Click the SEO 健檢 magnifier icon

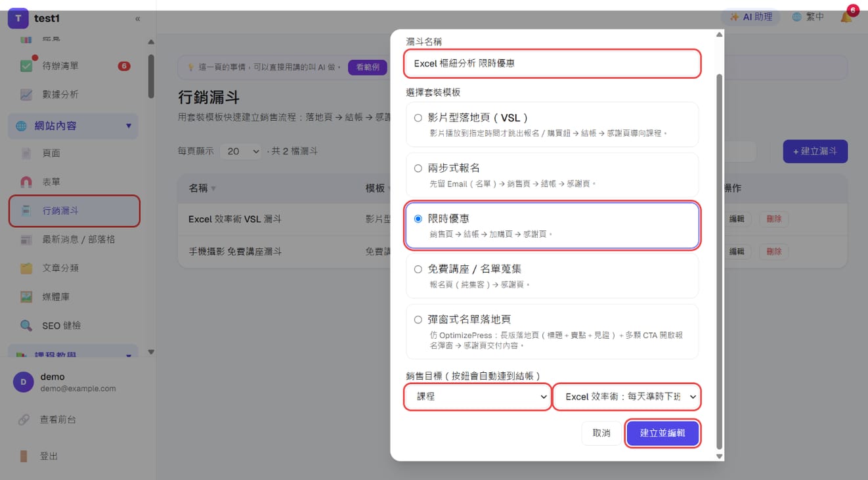click(26, 326)
